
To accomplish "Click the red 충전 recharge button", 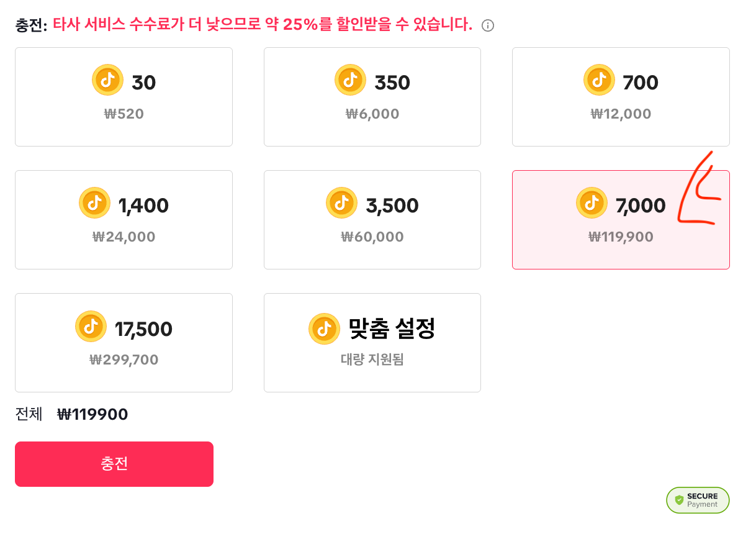I will [114, 464].
